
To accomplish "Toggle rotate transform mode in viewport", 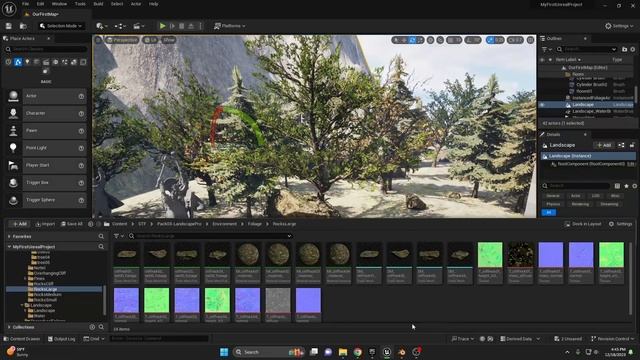I will tap(412, 40).
